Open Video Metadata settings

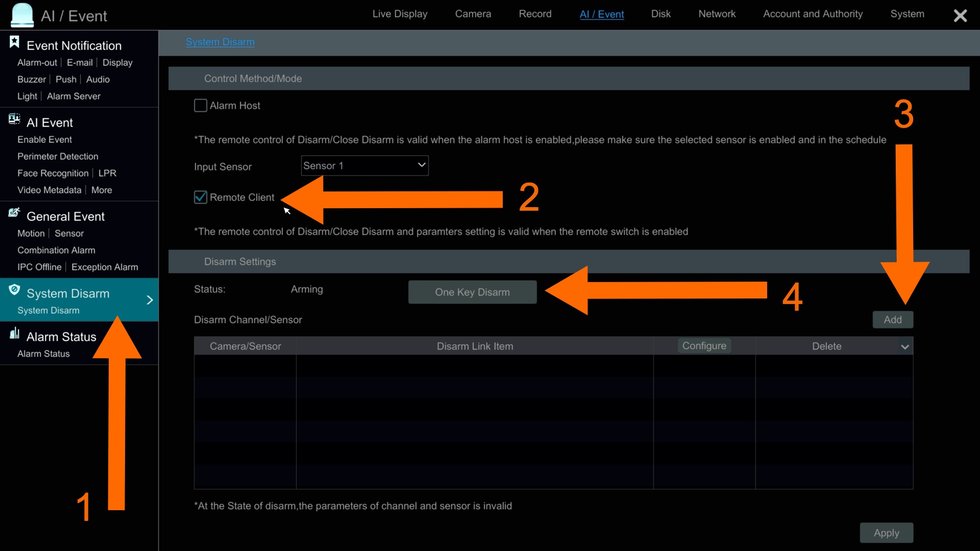click(x=50, y=190)
